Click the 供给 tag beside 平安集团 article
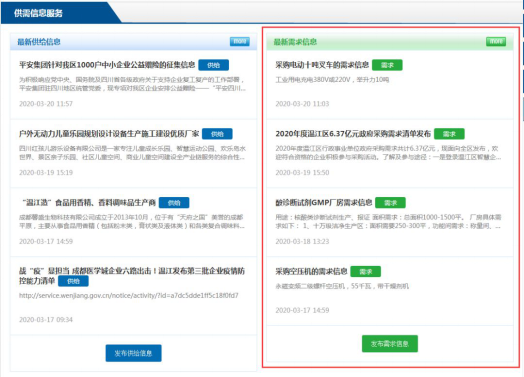Image resolution: width=524 pixels, height=377 pixels. (x=214, y=65)
